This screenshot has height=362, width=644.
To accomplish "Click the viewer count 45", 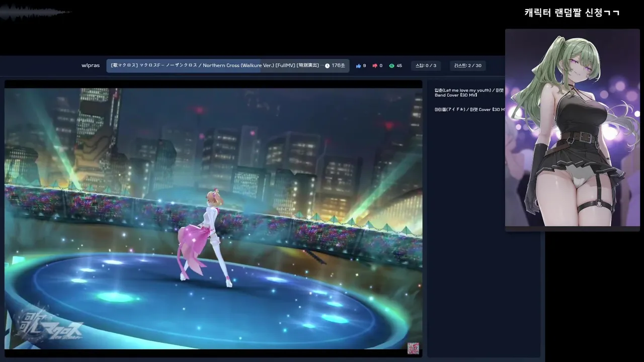I will click(x=399, y=66).
